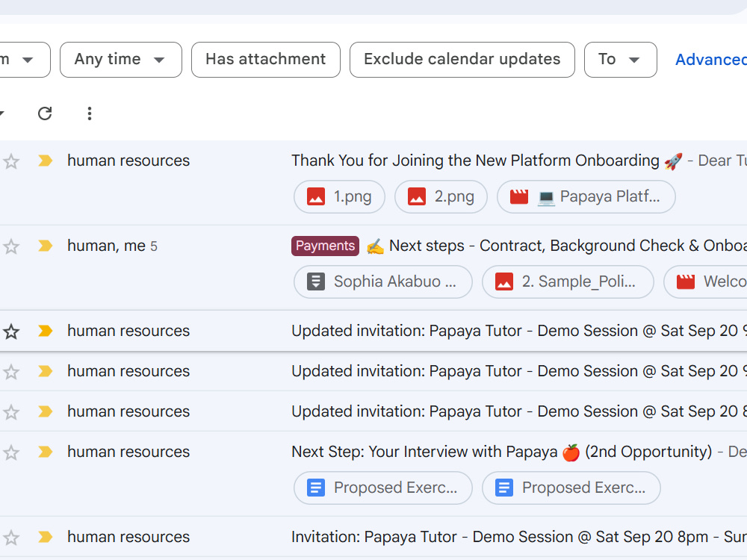Open second Proposed Exerc... document chip
The width and height of the screenshot is (747, 560).
point(571,488)
